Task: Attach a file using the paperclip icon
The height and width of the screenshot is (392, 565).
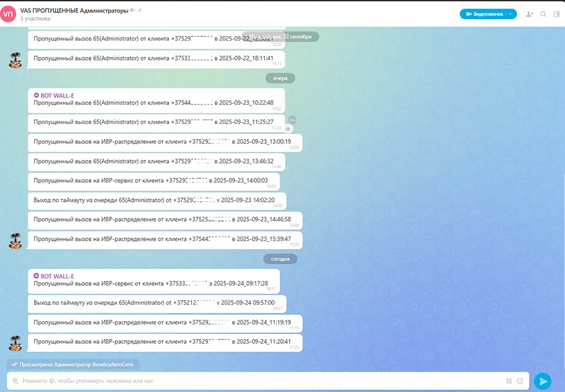Action: [x=15, y=381]
